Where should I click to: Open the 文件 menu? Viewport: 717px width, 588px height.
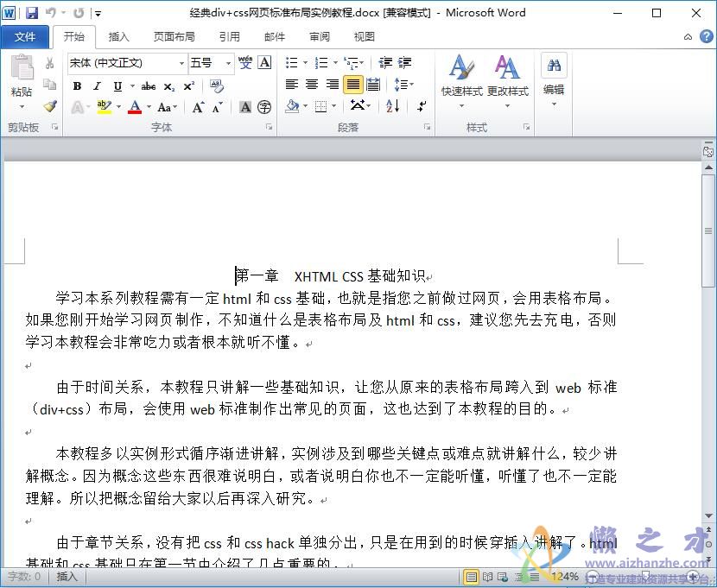[26, 36]
